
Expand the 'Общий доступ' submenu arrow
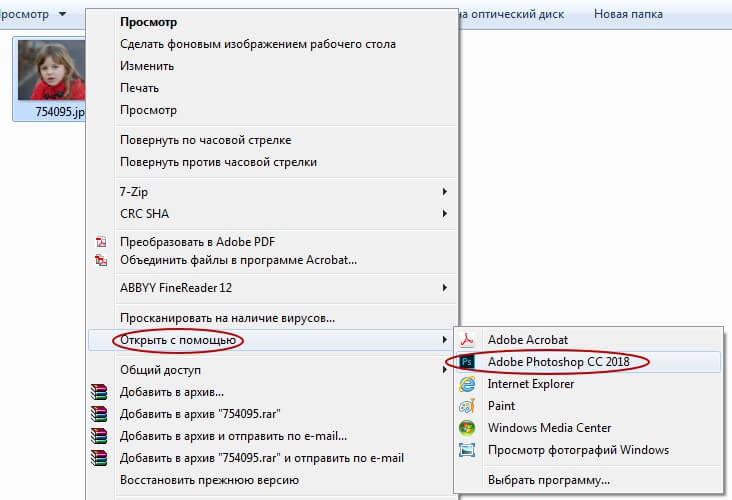[x=443, y=370]
